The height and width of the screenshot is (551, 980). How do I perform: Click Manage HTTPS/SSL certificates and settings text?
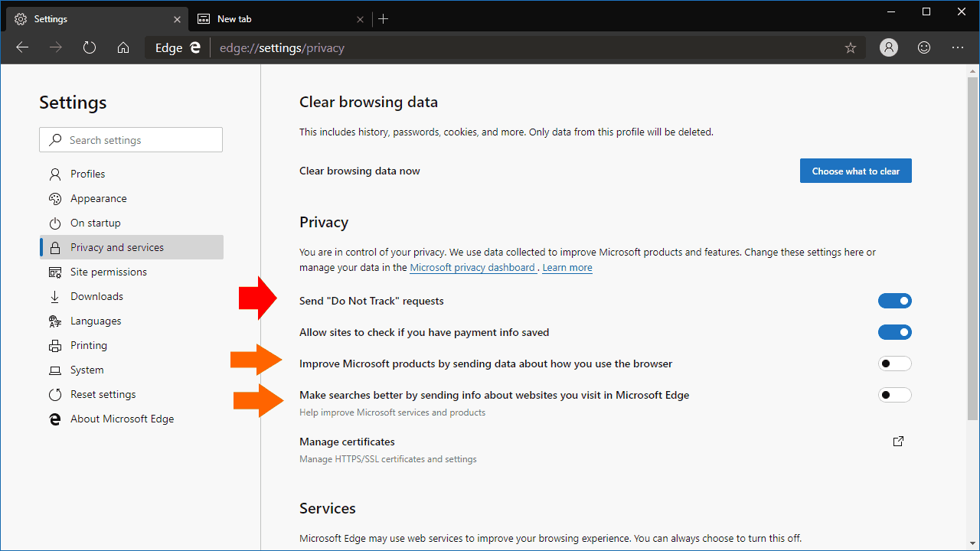(x=388, y=459)
